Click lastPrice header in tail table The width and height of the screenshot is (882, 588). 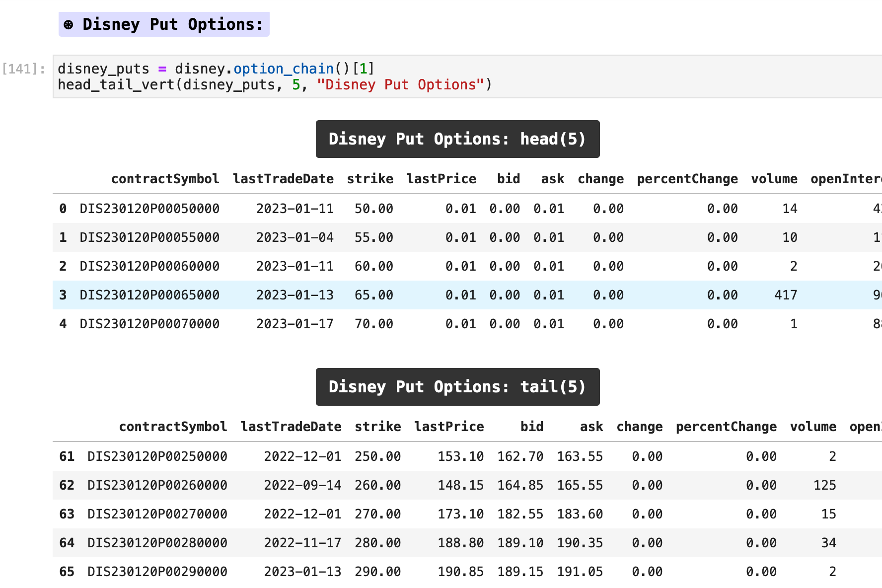(449, 427)
